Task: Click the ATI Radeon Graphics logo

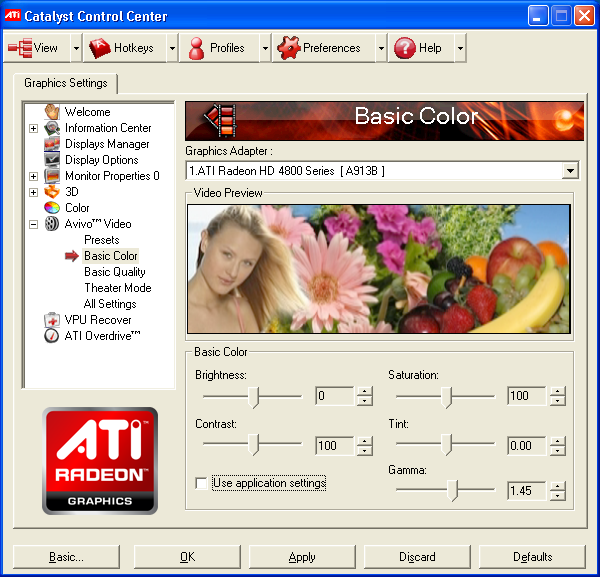Action: tap(100, 461)
